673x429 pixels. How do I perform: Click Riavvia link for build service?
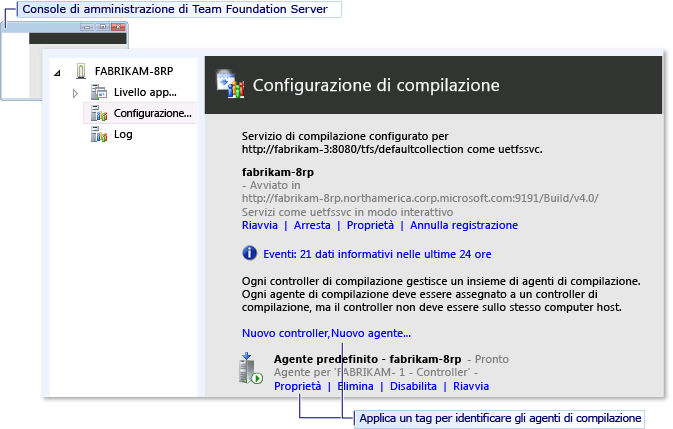click(x=260, y=225)
